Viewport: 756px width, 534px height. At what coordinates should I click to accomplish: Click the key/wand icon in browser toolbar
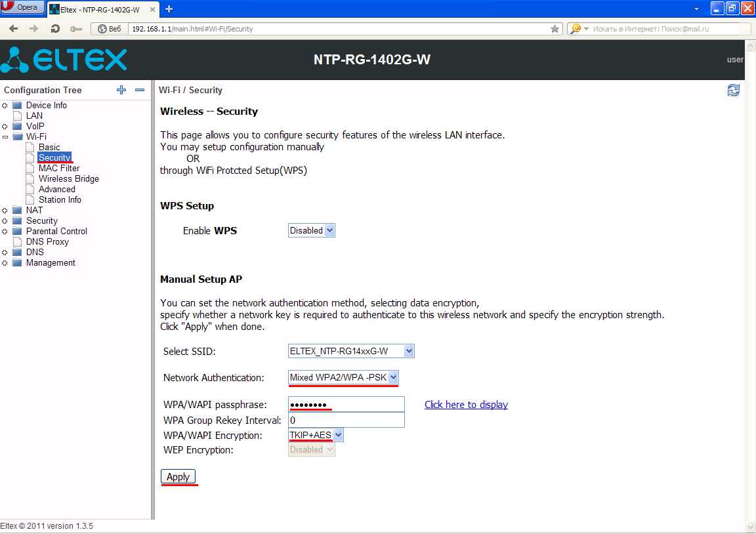76,29
